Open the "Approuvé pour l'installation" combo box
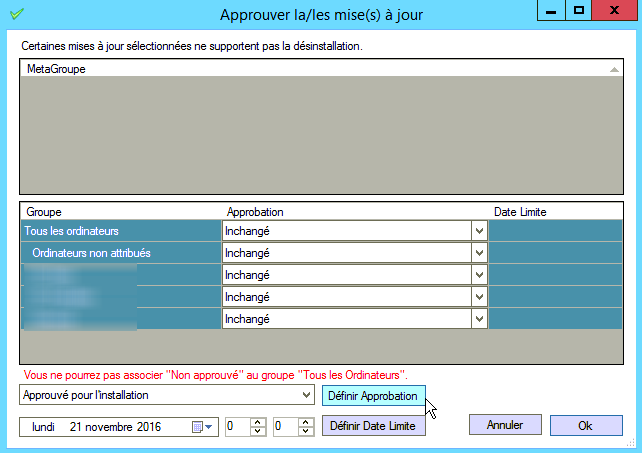 click(306, 396)
